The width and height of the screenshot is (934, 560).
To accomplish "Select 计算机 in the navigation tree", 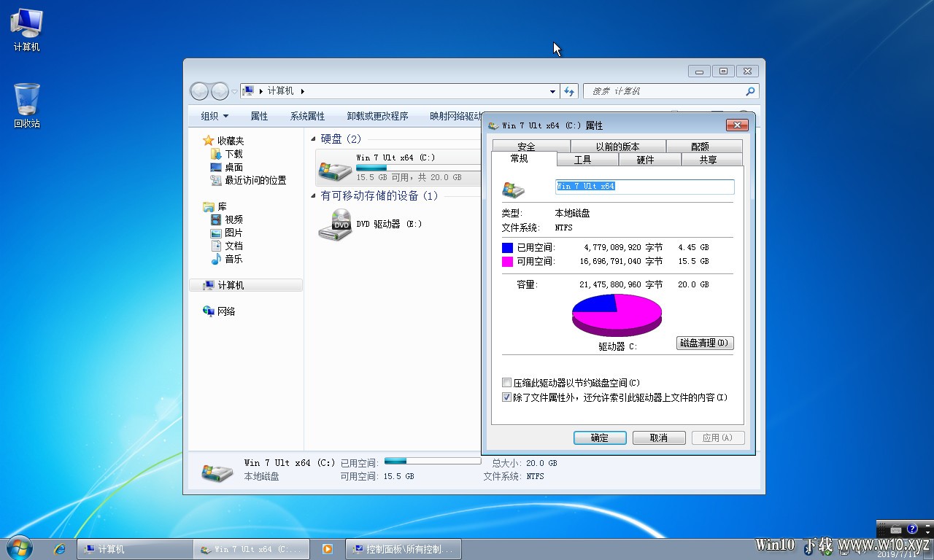I will (246, 285).
